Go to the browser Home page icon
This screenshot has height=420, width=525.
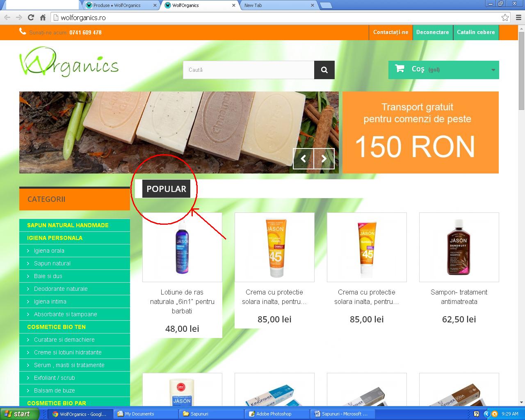pos(43,18)
